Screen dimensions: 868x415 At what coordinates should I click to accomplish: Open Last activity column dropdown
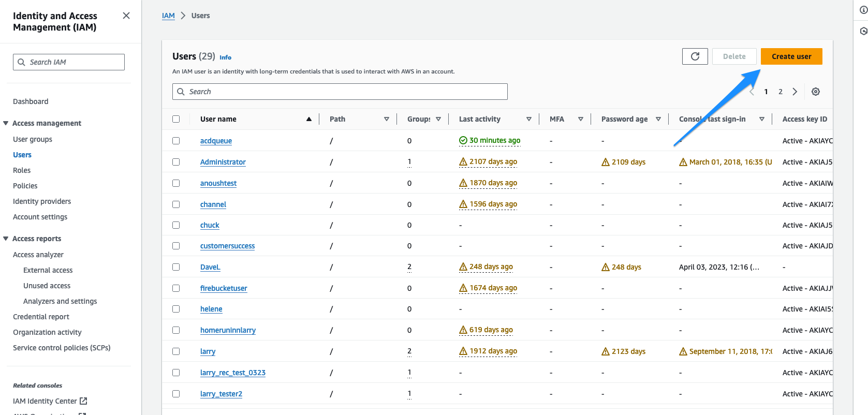point(529,119)
